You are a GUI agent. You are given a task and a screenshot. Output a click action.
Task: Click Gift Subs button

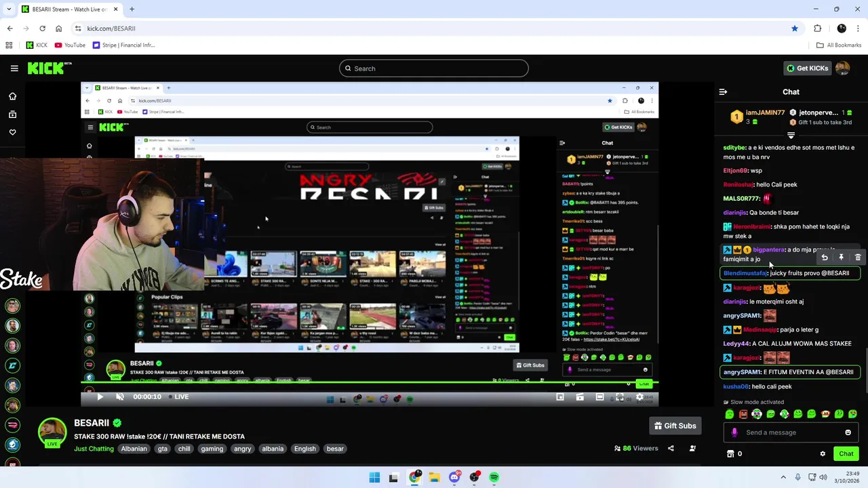tap(675, 426)
